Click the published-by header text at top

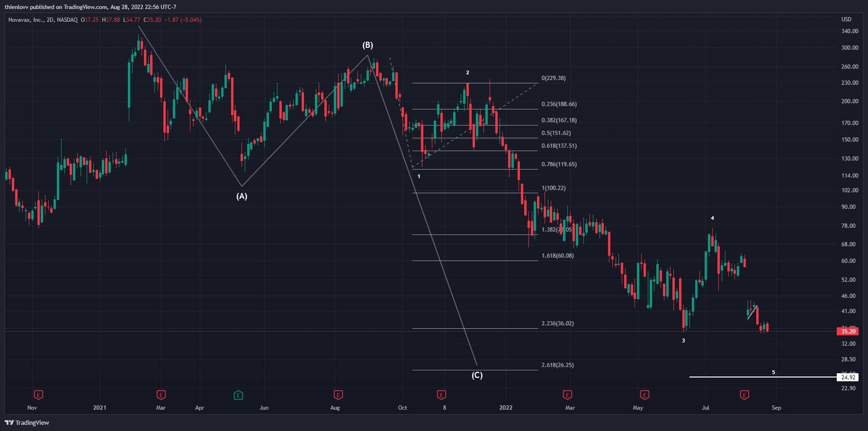(x=90, y=7)
